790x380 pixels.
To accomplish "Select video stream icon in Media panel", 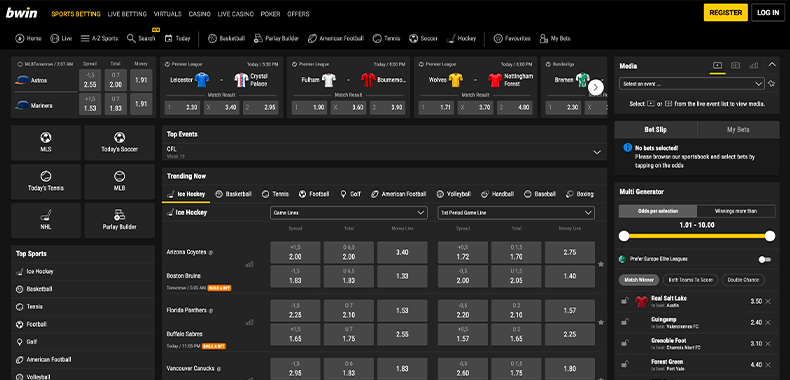I will 717,66.
